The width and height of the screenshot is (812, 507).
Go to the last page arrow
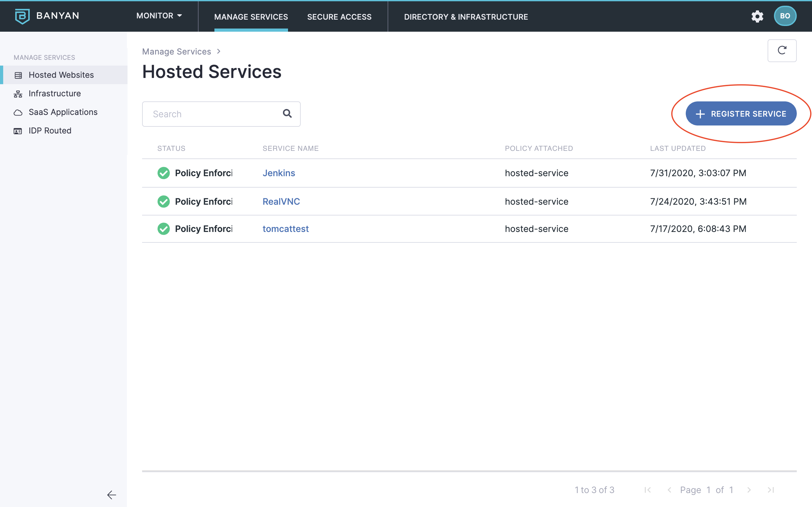tap(771, 490)
